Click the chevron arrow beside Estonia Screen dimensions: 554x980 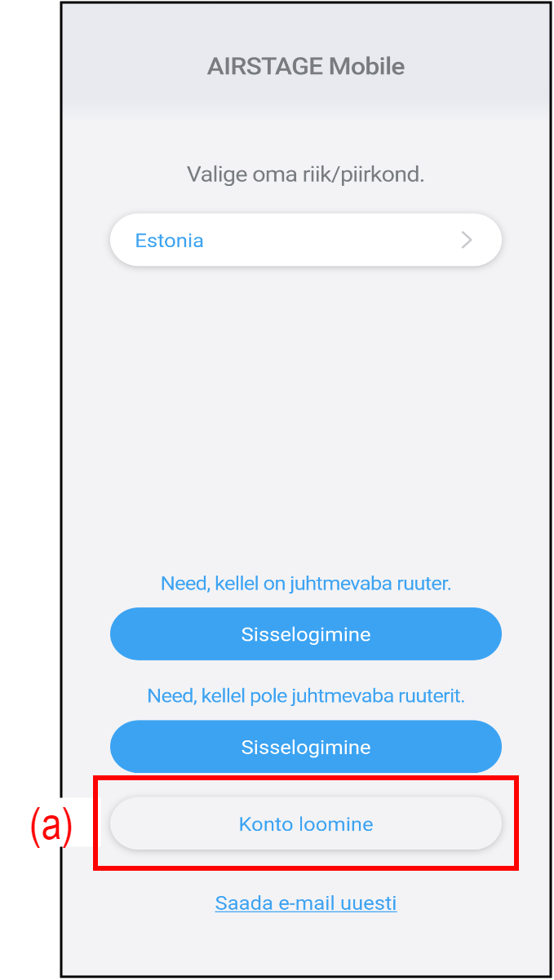pyautogui.click(x=467, y=240)
